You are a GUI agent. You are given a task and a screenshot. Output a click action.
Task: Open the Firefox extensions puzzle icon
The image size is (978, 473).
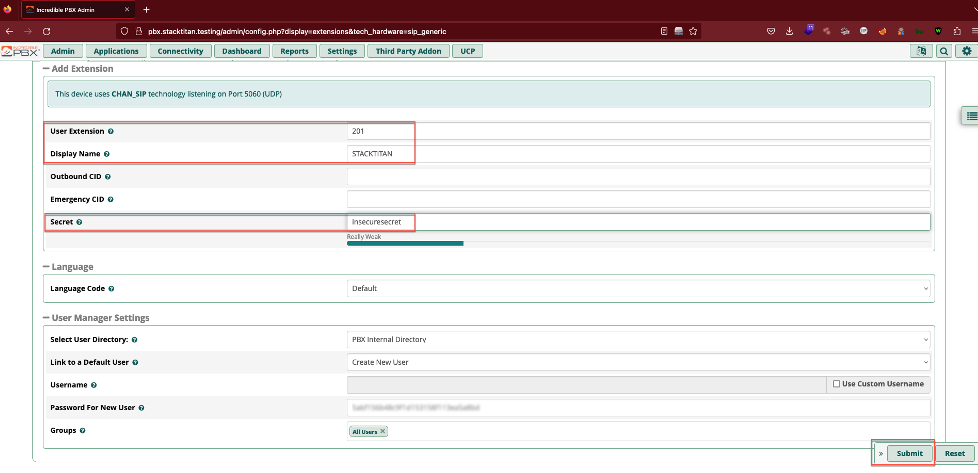[957, 31]
